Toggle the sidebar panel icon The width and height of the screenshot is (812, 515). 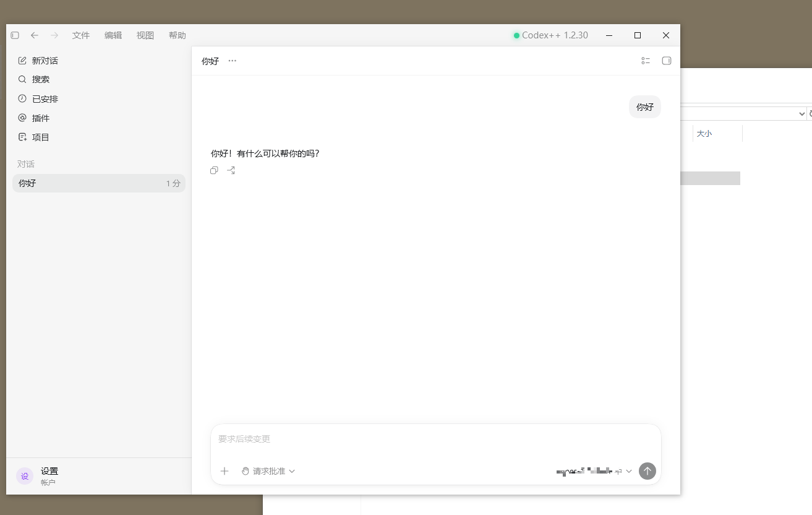[15, 35]
